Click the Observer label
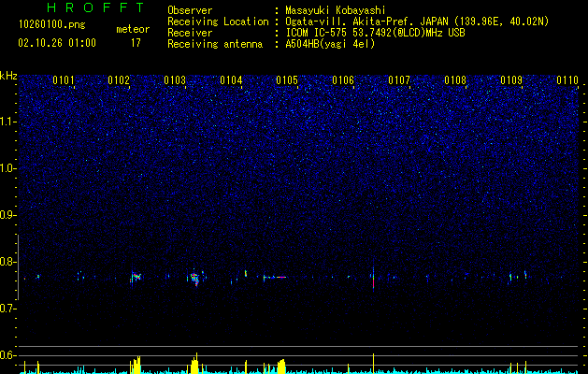 click(x=190, y=10)
